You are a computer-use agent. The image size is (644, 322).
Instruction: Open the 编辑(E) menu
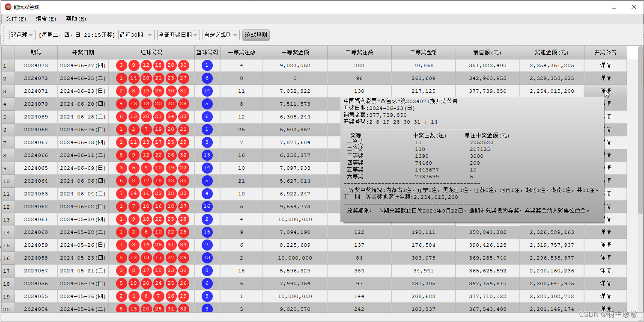coord(46,19)
